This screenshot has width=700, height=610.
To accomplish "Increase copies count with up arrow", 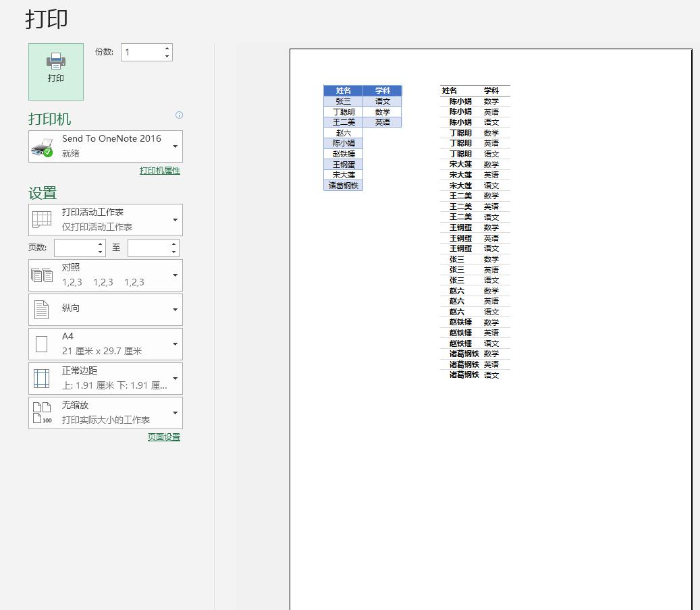I will tap(167, 48).
